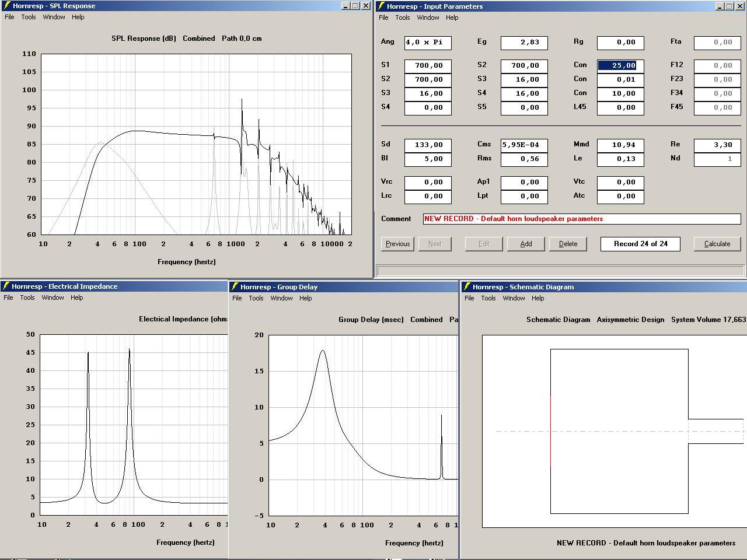Click the Lpt input field

pos(524,197)
